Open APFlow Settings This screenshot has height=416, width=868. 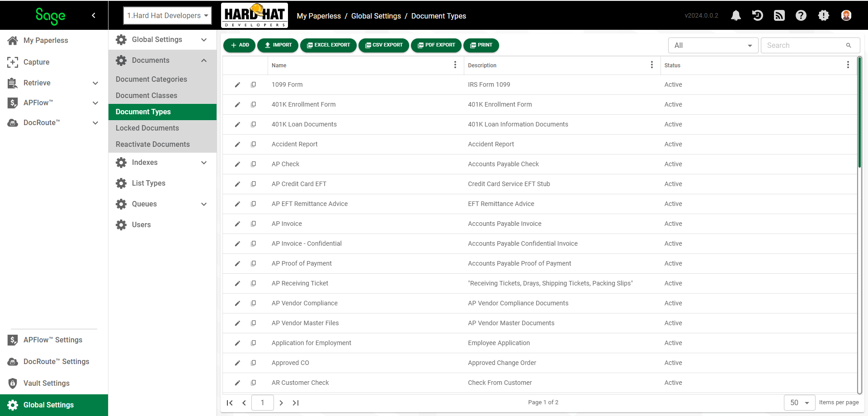(x=54, y=340)
